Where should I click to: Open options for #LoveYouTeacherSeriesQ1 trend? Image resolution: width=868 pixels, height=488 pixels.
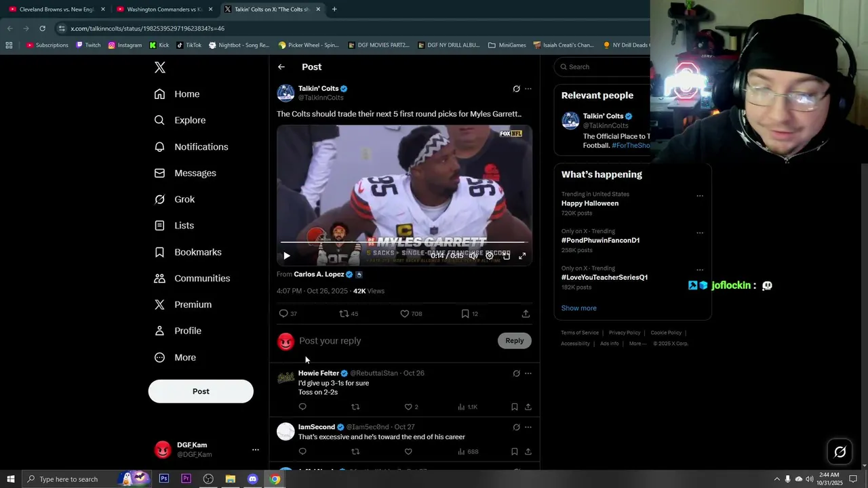click(x=700, y=270)
